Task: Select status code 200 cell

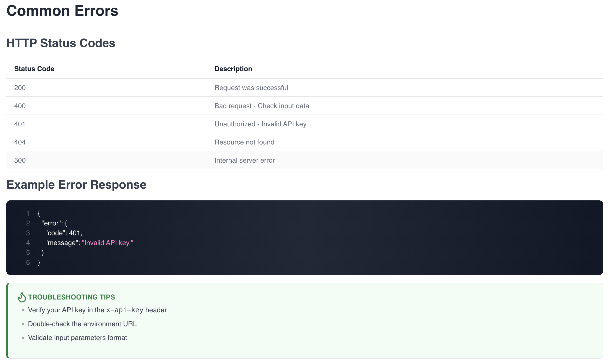Action: pyautogui.click(x=20, y=88)
